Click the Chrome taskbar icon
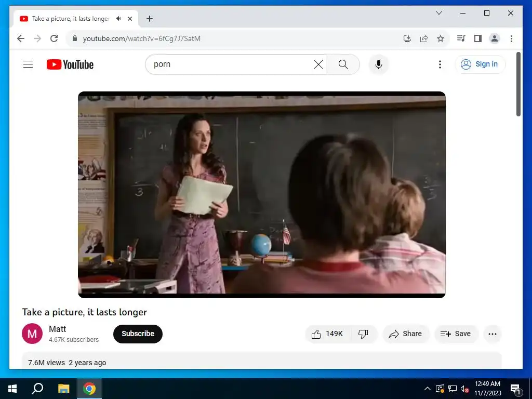Image resolution: width=532 pixels, height=399 pixels. pos(89,389)
